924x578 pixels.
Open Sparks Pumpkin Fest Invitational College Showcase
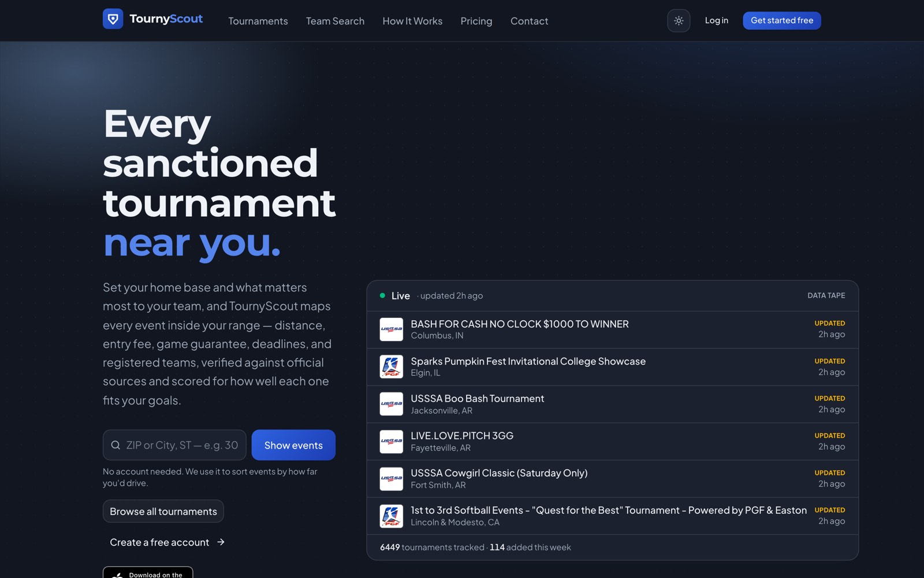click(612, 367)
